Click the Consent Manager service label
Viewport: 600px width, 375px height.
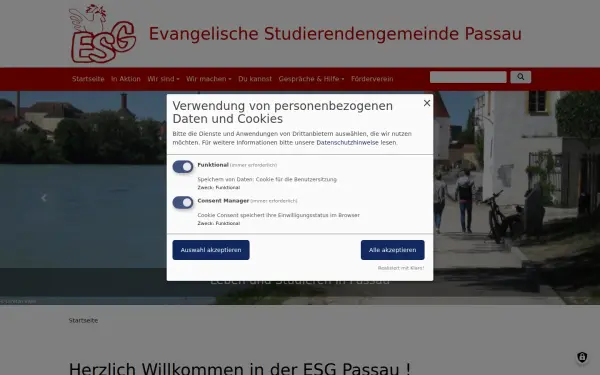click(223, 201)
